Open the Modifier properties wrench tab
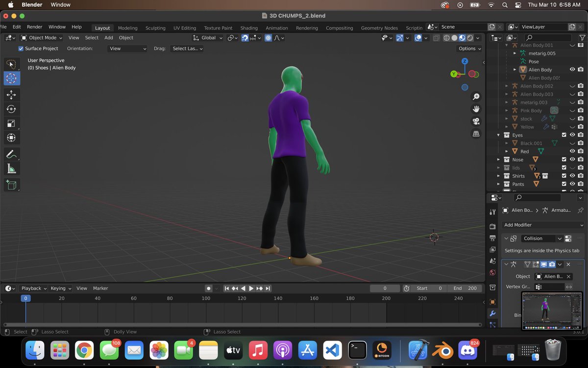 492,314
